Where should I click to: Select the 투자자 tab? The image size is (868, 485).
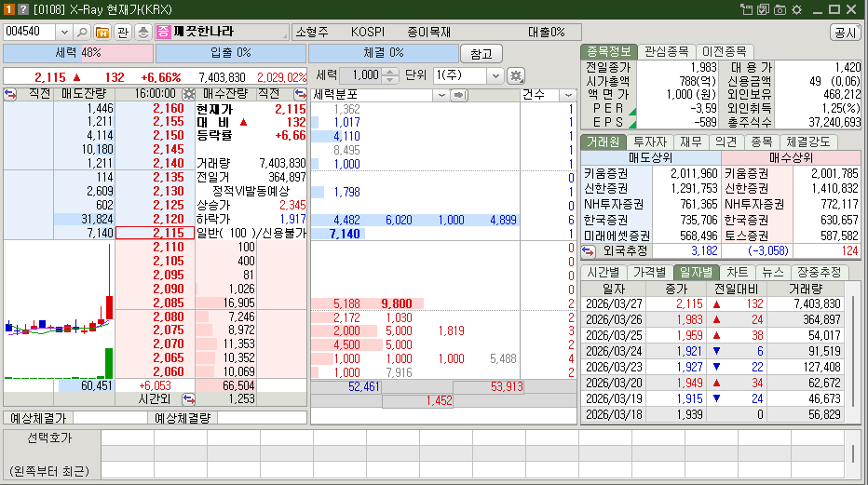pyautogui.click(x=650, y=142)
